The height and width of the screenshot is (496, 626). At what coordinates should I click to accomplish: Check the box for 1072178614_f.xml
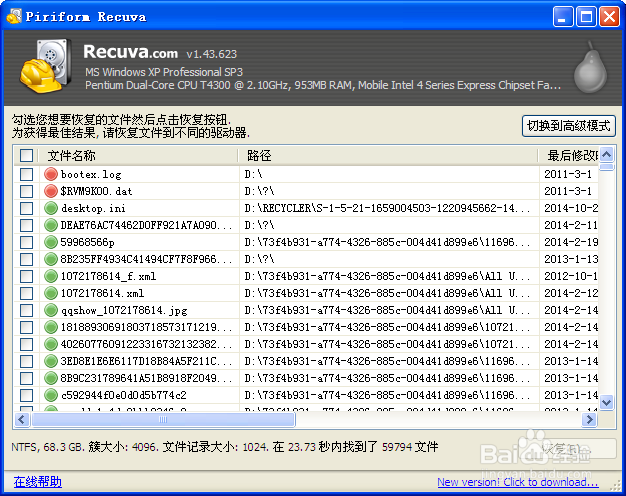coord(26,276)
